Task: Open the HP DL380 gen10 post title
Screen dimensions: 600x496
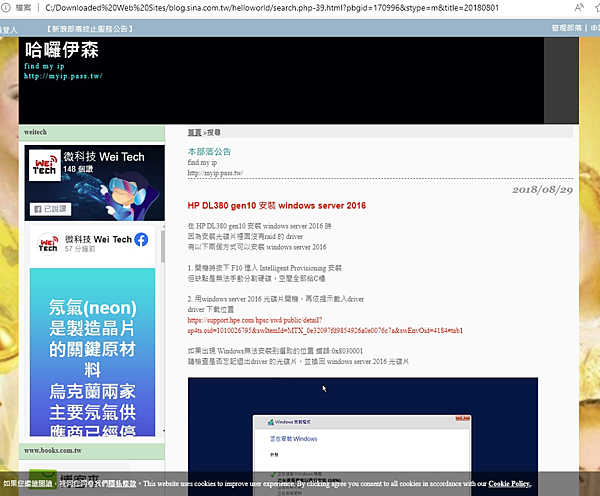Action: pos(277,206)
